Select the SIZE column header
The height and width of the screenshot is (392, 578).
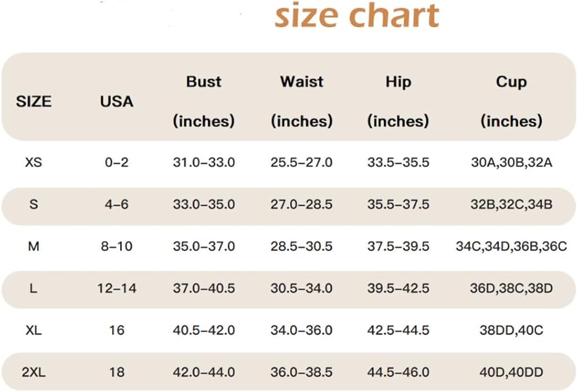click(34, 101)
